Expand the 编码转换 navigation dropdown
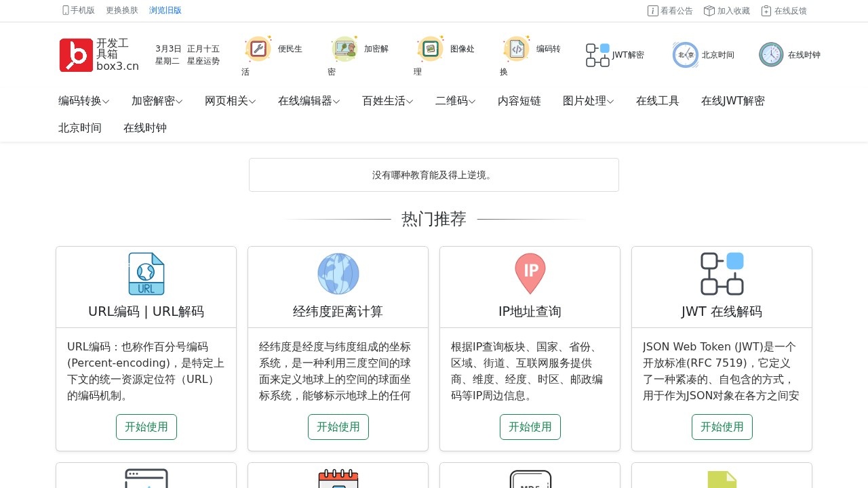Image resolution: width=868 pixels, height=488 pixels. tap(83, 100)
